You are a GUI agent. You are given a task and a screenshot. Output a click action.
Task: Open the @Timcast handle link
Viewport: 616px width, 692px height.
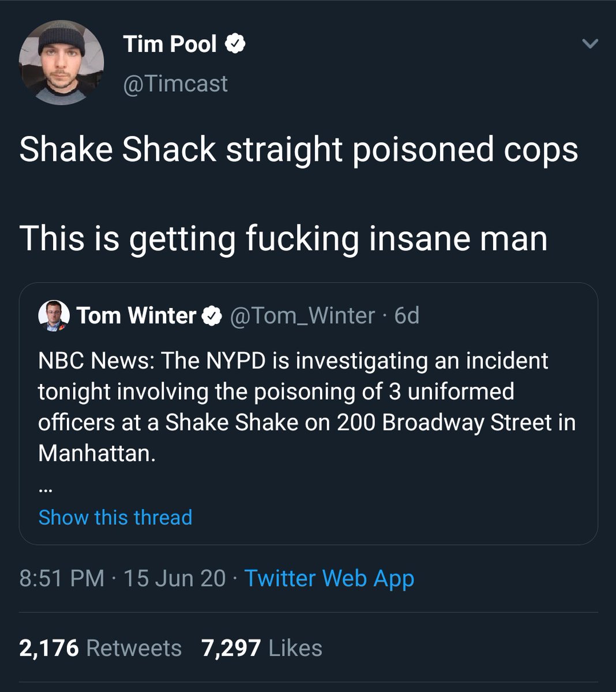(175, 84)
